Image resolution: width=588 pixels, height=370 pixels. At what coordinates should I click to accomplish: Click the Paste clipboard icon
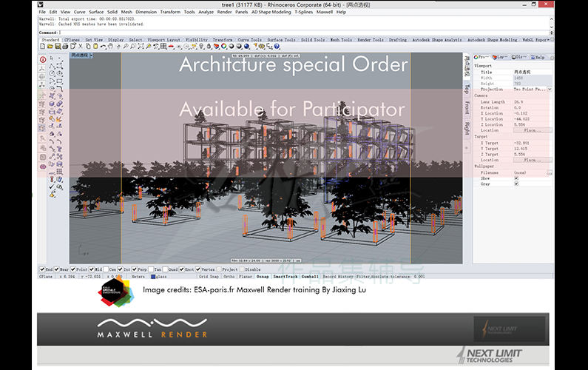click(x=95, y=46)
